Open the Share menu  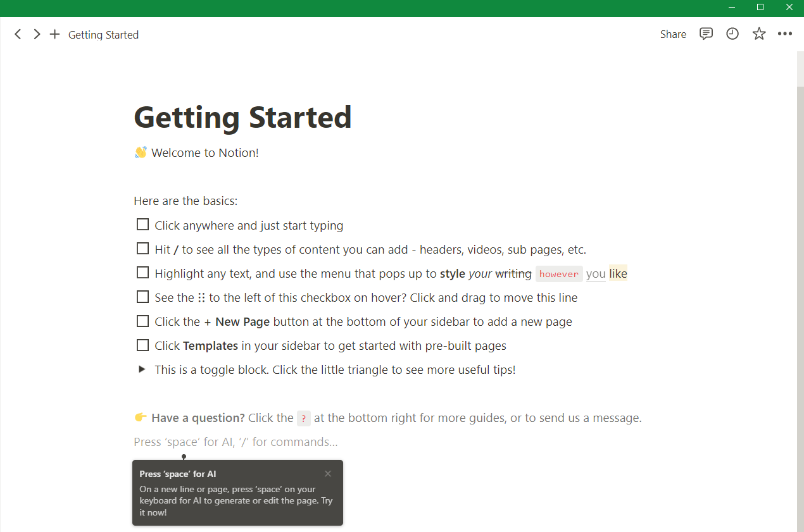coord(673,34)
